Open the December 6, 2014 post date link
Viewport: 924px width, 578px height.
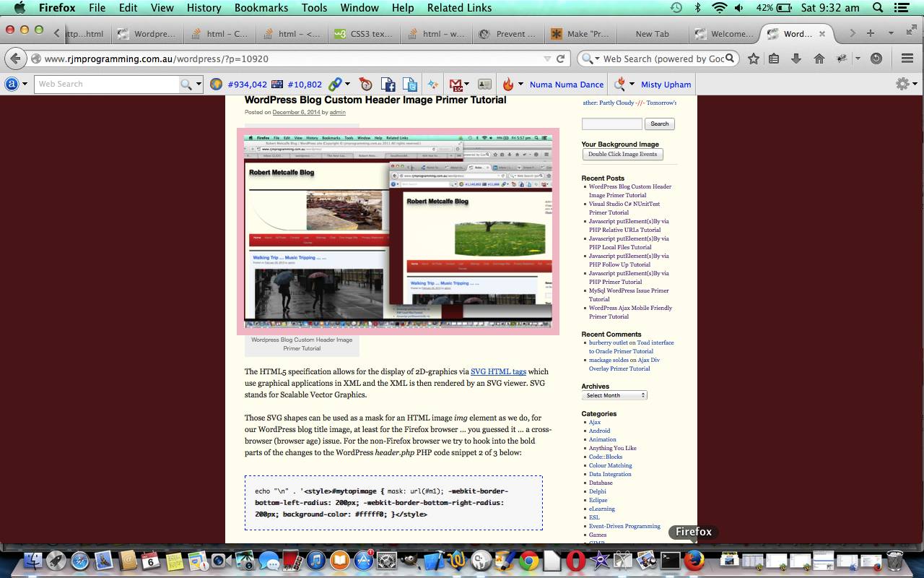[296, 113]
